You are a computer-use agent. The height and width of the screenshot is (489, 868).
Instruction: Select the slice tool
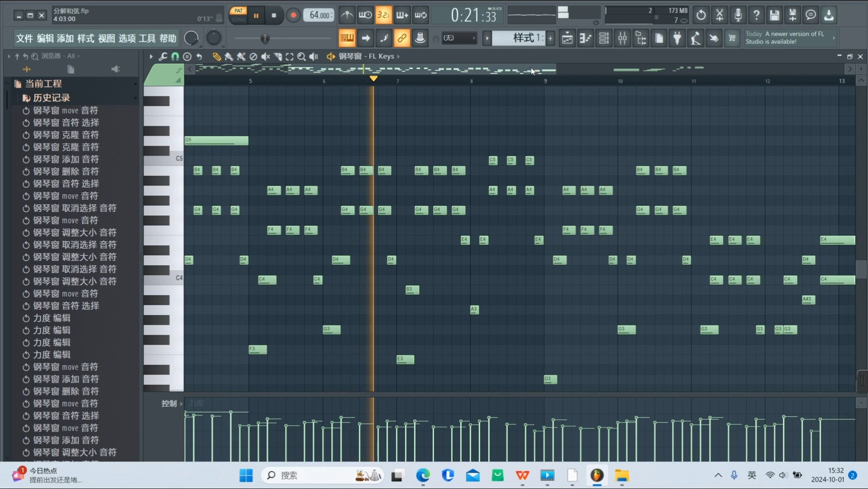pyautogui.click(x=277, y=57)
